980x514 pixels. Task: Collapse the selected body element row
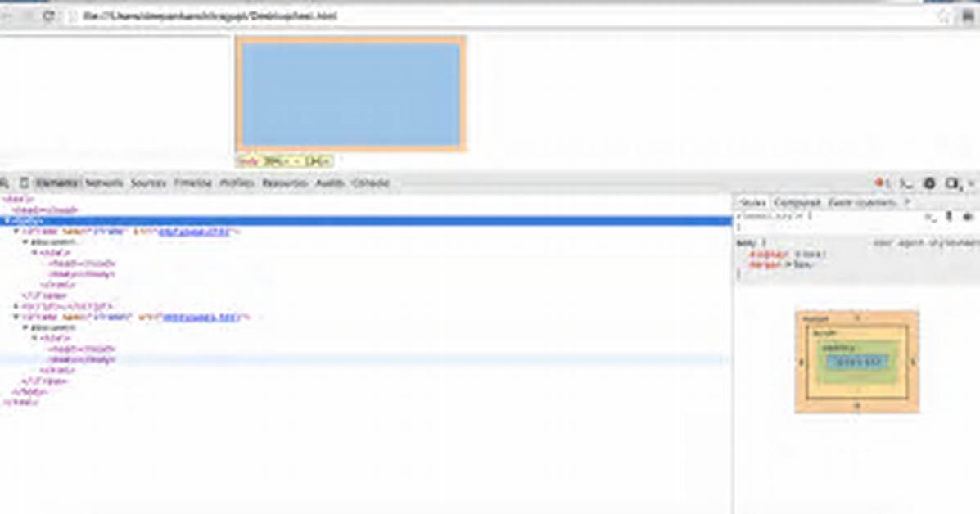point(7,220)
